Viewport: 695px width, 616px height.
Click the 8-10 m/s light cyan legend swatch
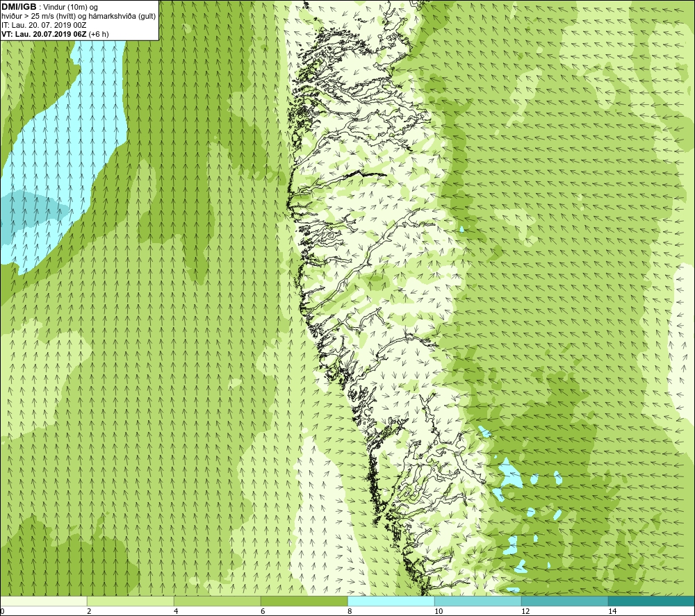click(x=391, y=601)
